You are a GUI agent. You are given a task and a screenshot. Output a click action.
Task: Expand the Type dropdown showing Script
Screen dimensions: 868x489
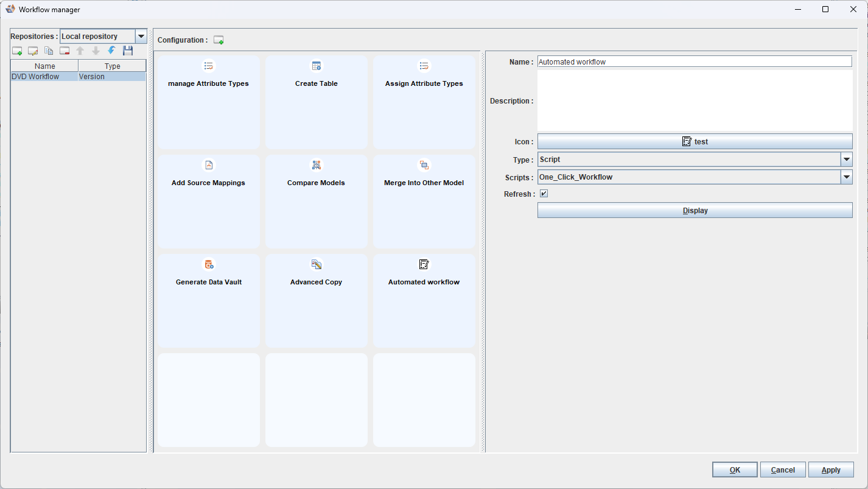846,160
